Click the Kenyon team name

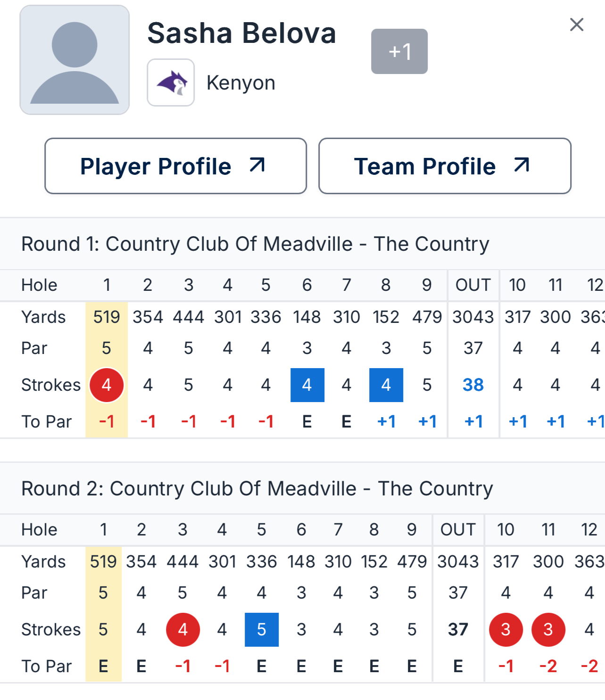[240, 83]
